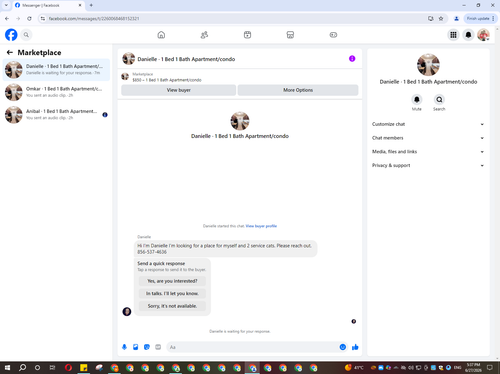The height and width of the screenshot is (374, 500).
Task: Open conversation info purple icon
Action: pyautogui.click(x=352, y=59)
